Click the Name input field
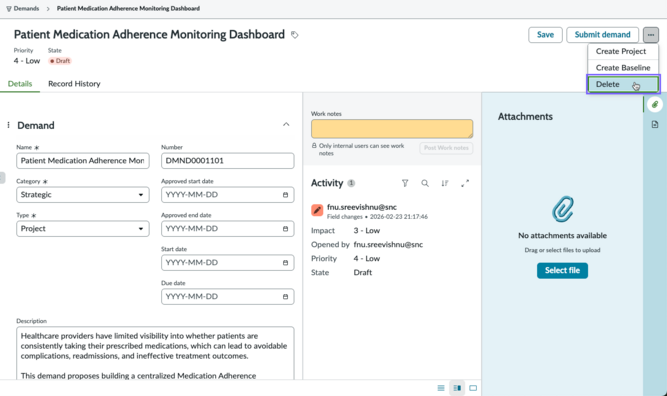The image size is (667, 396). point(83,161)
